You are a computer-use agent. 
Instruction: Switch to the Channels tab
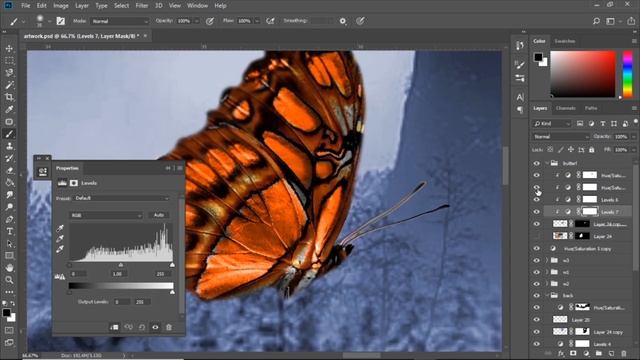[565, 108]
